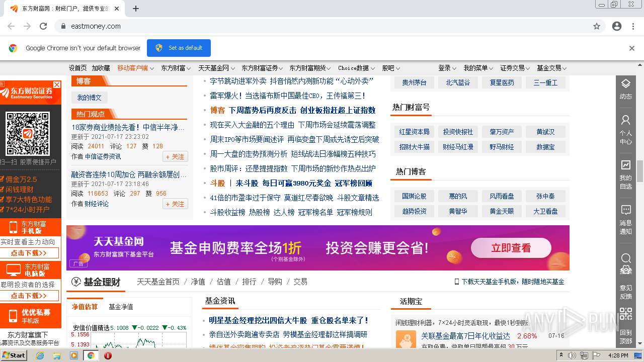Open 大卫看盘 blogger link
The image size is (644, 362).
click(545, 211)
